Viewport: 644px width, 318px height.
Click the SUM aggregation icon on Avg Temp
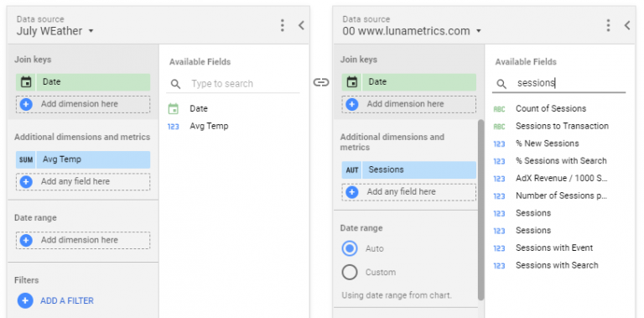[x=26, y=159]
